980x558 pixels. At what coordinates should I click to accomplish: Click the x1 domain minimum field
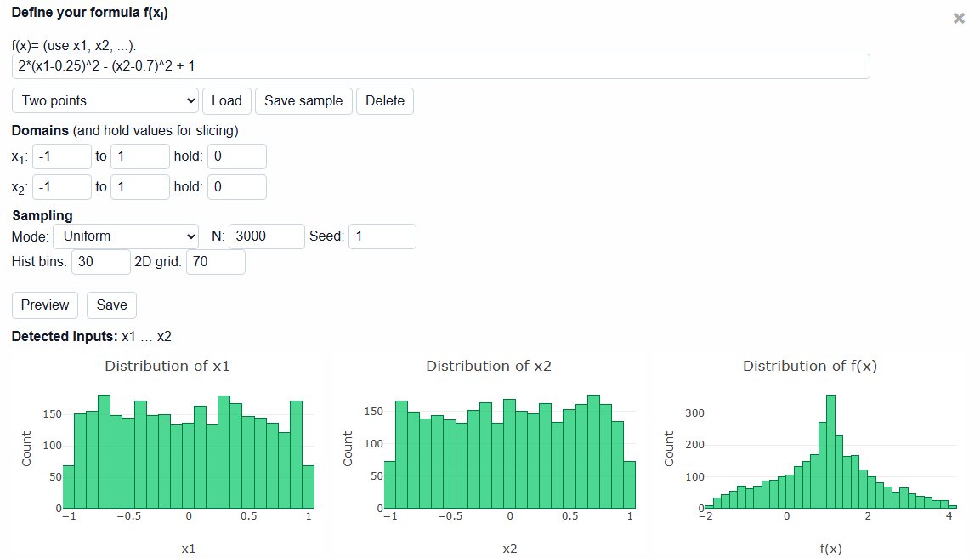62,157
